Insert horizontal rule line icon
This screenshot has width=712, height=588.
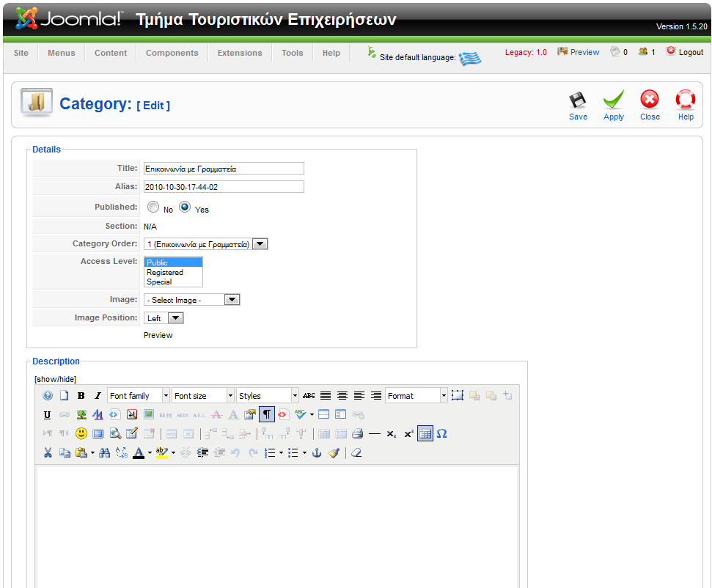coord(375,433)
